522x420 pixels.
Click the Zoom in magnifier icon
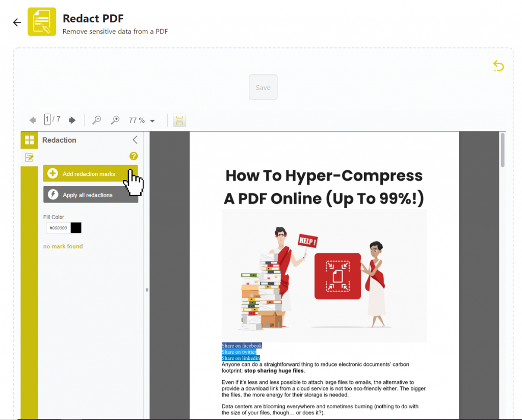115,120
